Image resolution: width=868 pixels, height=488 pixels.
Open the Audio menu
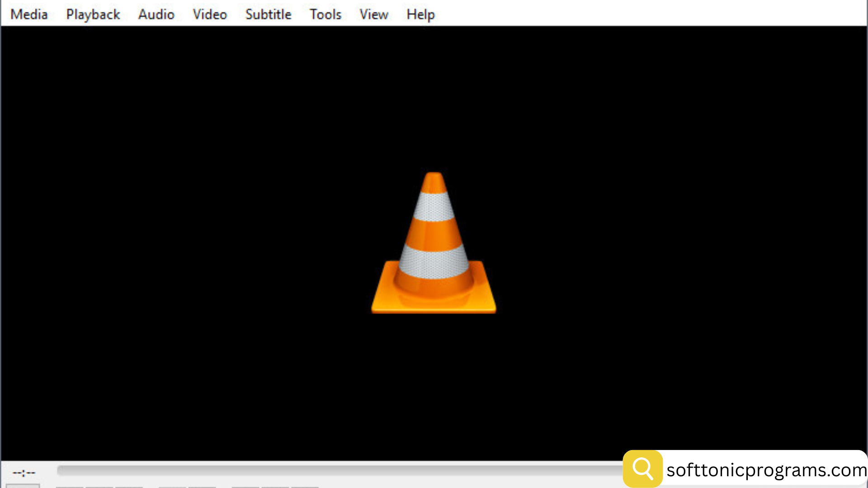point(156,14)
